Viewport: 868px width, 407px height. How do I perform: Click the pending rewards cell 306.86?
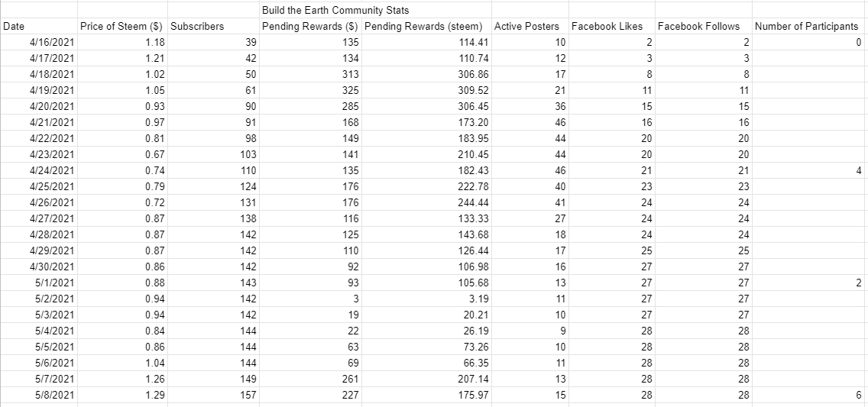(x=427, y=74)
